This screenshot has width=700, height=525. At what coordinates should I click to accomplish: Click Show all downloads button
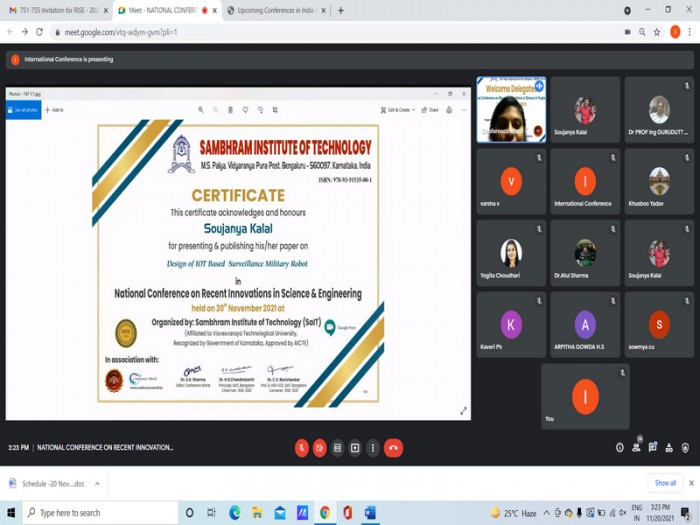(x=665, y=483)
